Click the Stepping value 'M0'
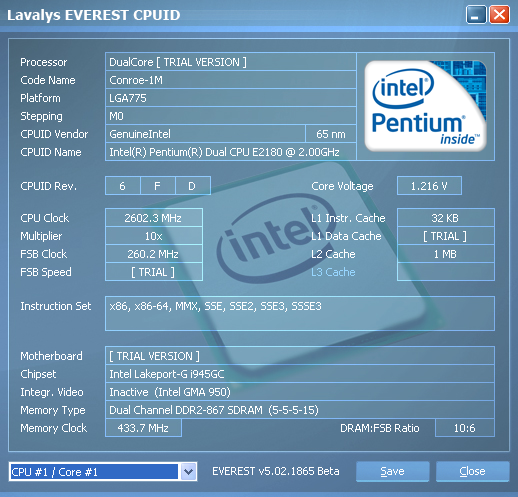This screenshot has height=497, width=518. pyautogui.click(x=231, y=116)
